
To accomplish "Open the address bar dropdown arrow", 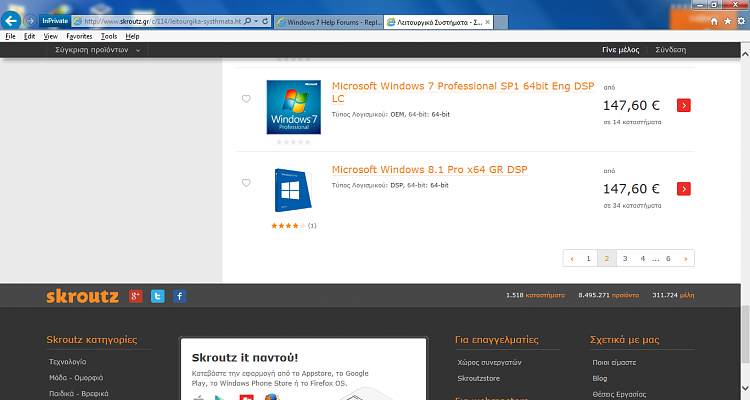I will pos(256,21).
